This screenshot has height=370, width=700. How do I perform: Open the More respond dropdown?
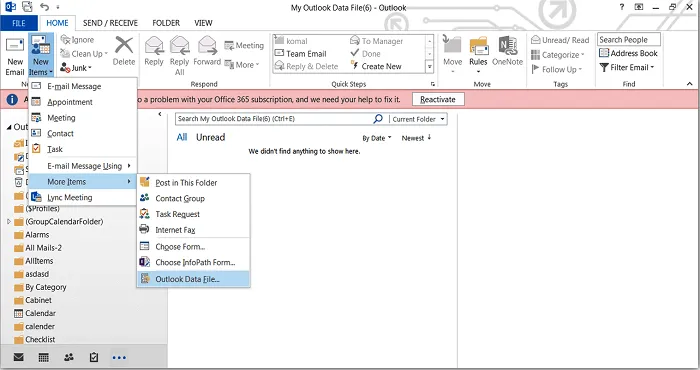coord(242,65)
